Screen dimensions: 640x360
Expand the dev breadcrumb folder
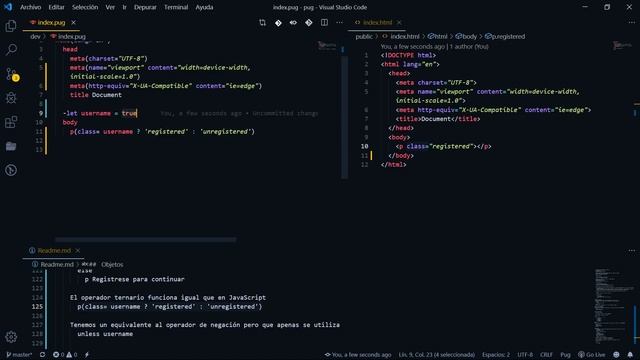point(35,37)
